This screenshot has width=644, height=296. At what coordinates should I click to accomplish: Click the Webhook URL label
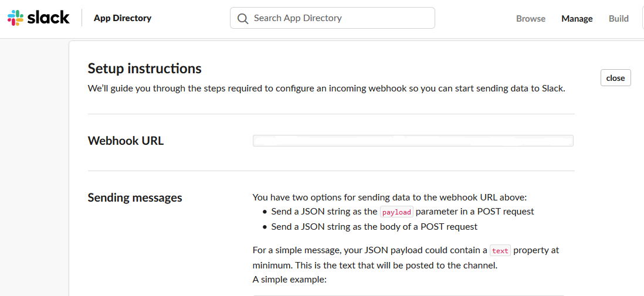coord(126,141)
